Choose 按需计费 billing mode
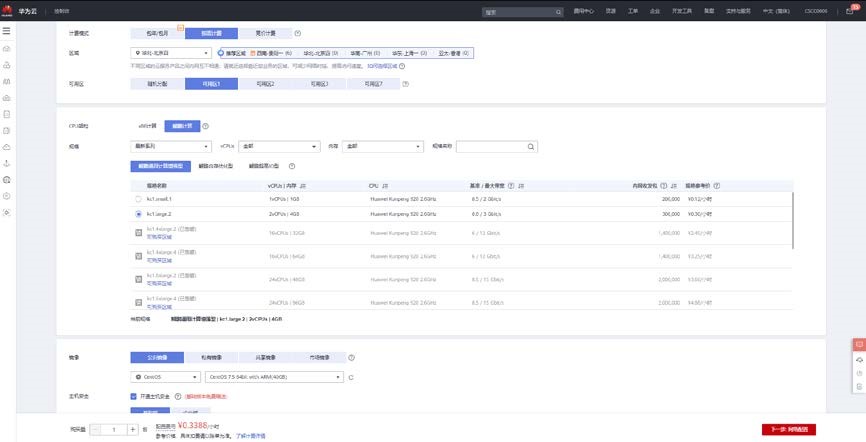This screenshot has width=866, height=442. (x=212, y=33)
